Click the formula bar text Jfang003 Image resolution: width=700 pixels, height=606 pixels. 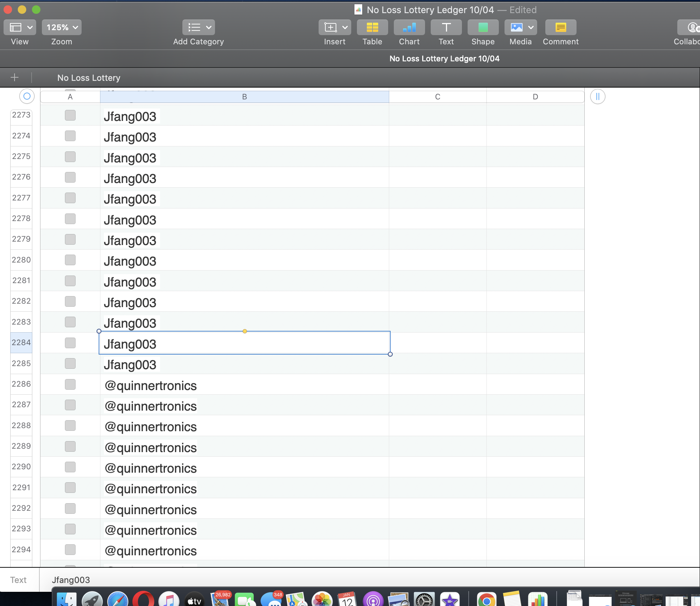71,580
